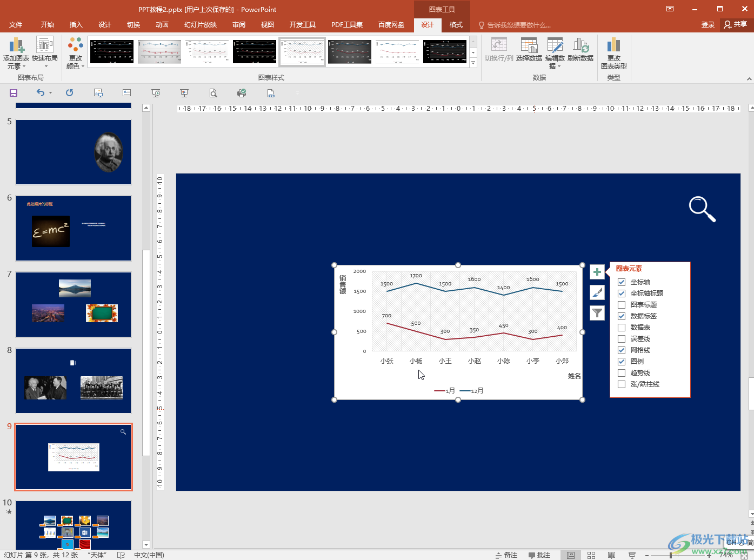Screen dimensions: 754x560
Task: Switch to the 幻灯片放映 tab
Action: (x=201, y=25)
